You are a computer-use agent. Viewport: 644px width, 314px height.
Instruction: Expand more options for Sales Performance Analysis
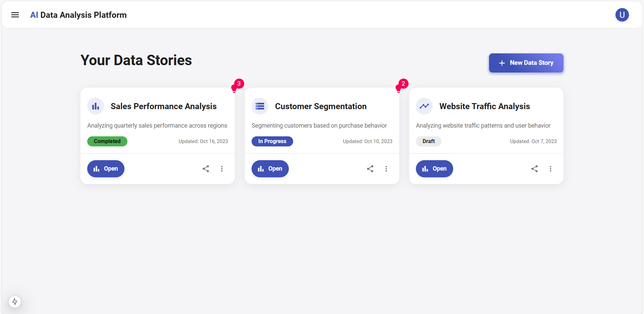[222, 169]
